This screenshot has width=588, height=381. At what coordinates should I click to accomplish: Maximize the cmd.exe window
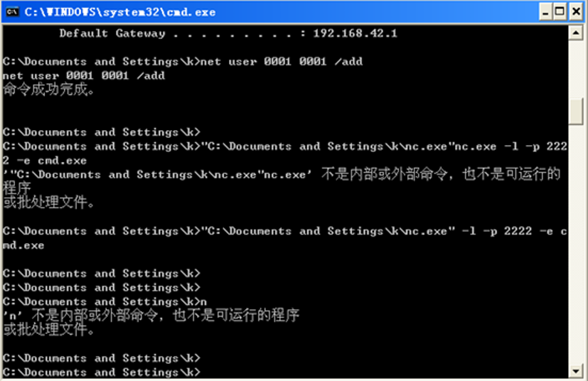560,11
